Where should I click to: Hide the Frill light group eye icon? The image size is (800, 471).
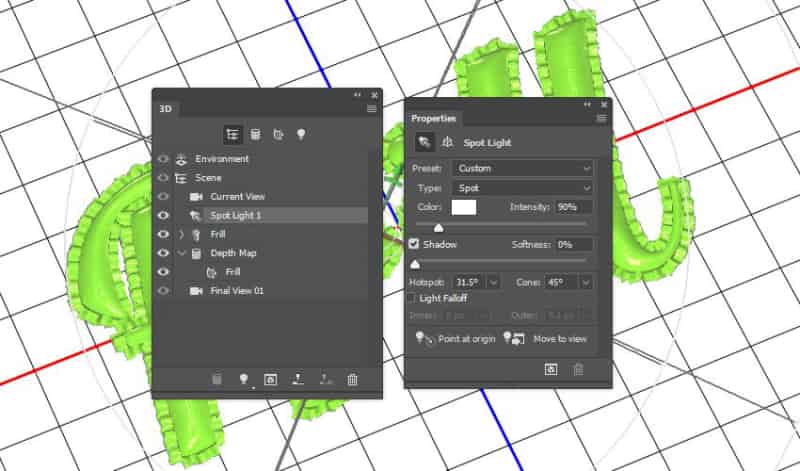coord(163,234)
